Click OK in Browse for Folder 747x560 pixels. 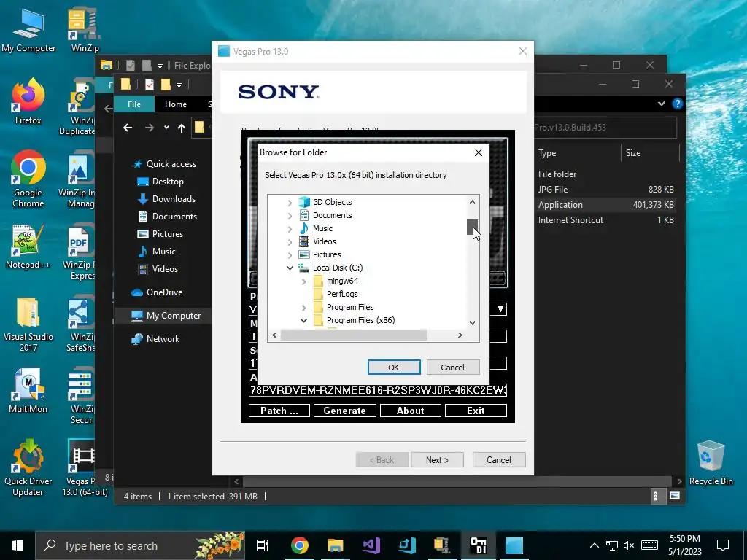(x=394, y=367)
